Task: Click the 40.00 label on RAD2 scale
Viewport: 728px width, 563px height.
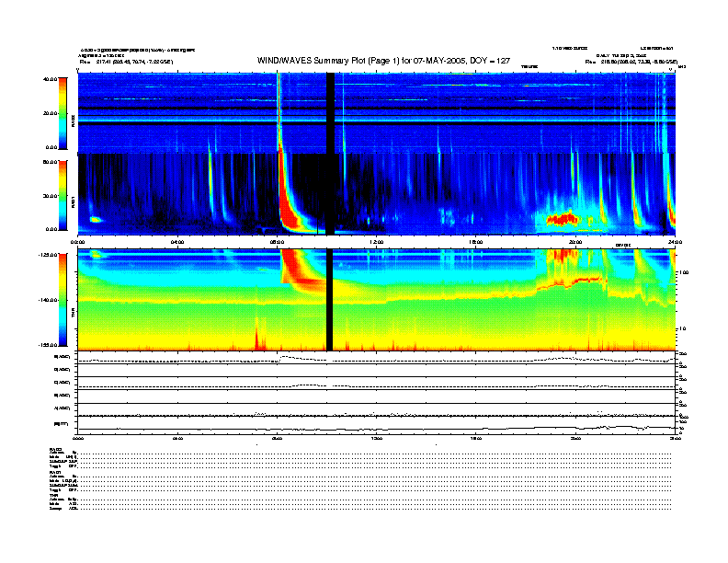Action: pos(50,79)
